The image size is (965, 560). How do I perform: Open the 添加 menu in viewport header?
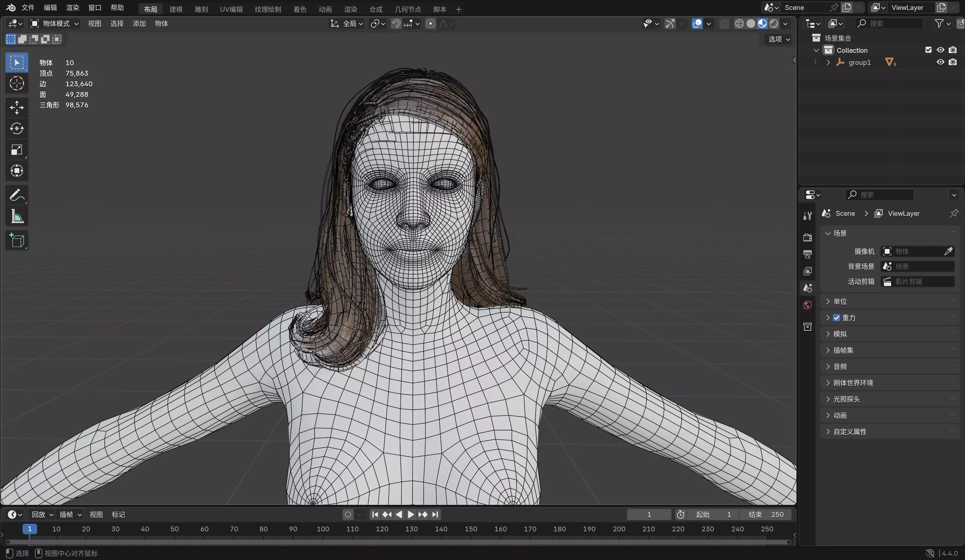pyautogui.click(x=139, y=24)
